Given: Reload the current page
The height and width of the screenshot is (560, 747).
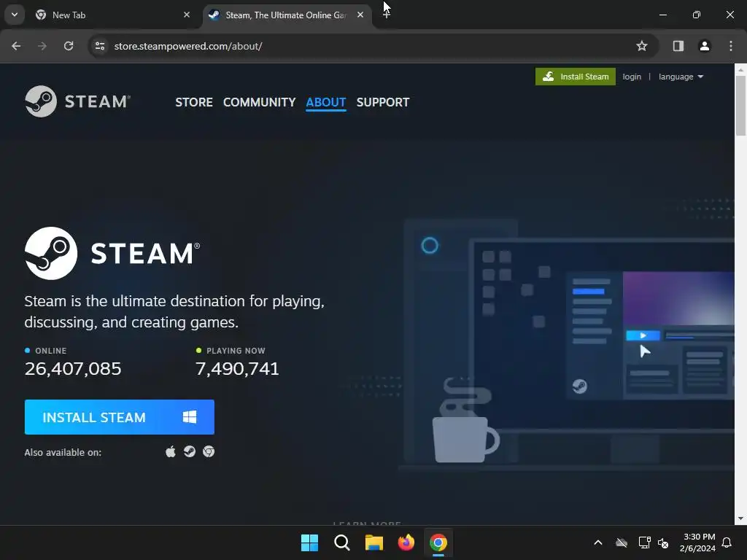Looking at the screenshot, I should click(69, 46).
